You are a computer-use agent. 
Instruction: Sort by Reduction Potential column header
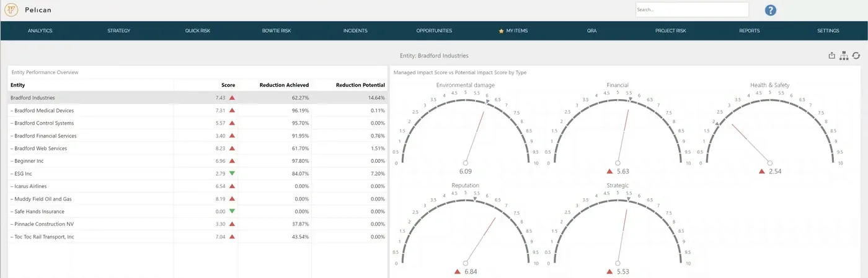[x=360, y=85]
